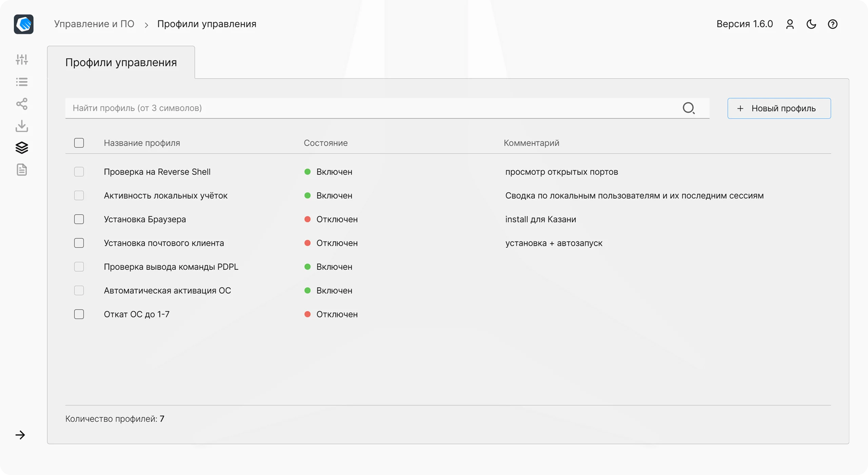This screenshot has height=475, width=868.
Task: Check the Установка Браузера checkbox
Action: point(79,219)
